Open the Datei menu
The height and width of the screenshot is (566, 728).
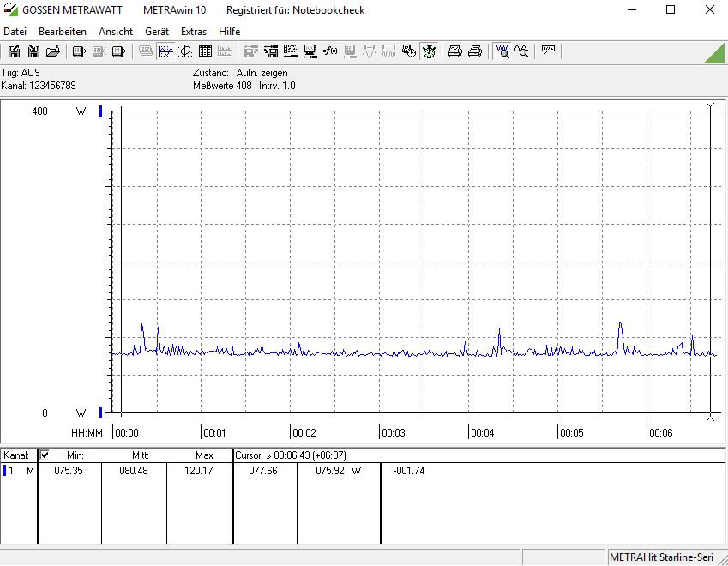[x=15, y=32]
